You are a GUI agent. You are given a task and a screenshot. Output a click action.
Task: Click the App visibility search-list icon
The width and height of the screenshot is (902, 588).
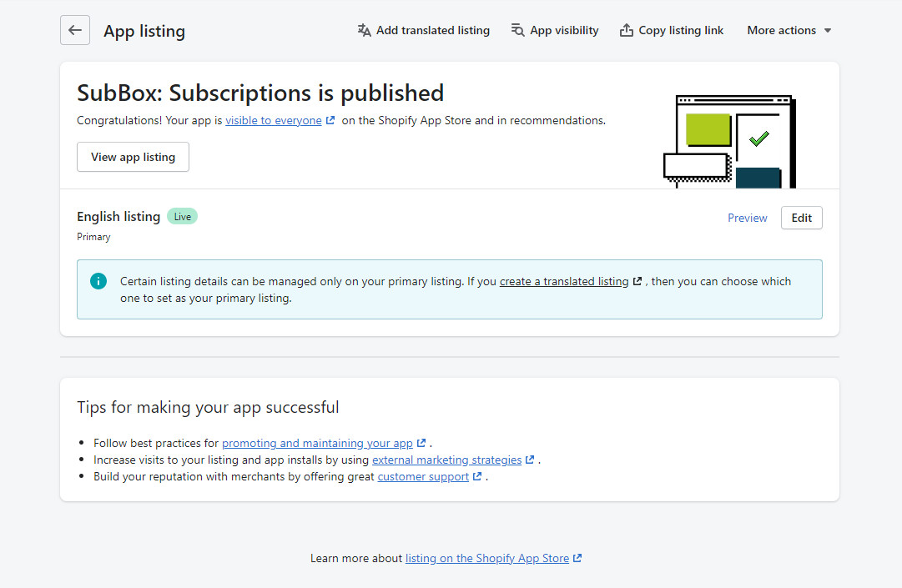(517, 31)
